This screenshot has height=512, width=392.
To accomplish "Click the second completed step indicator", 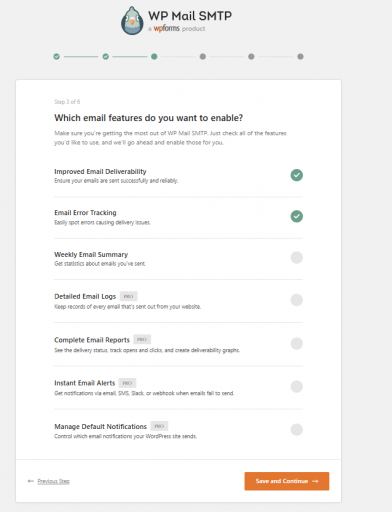I will click(x=106, y=57).
